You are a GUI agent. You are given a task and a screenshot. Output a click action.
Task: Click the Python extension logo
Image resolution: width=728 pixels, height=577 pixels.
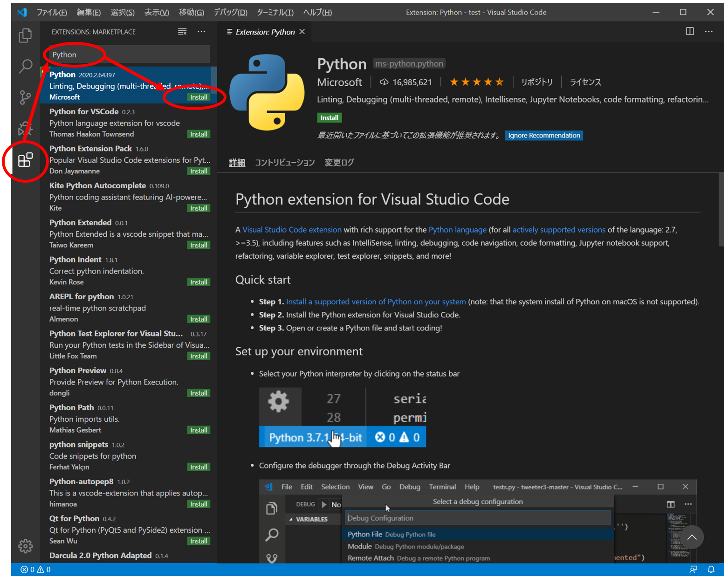tap(267, 92)
